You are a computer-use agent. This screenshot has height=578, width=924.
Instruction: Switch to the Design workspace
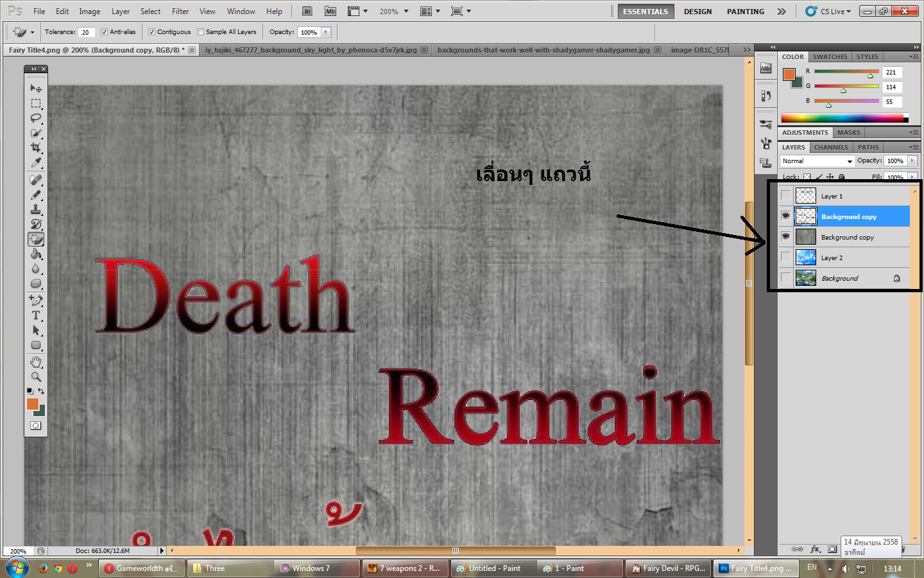(x=697, y=11)
